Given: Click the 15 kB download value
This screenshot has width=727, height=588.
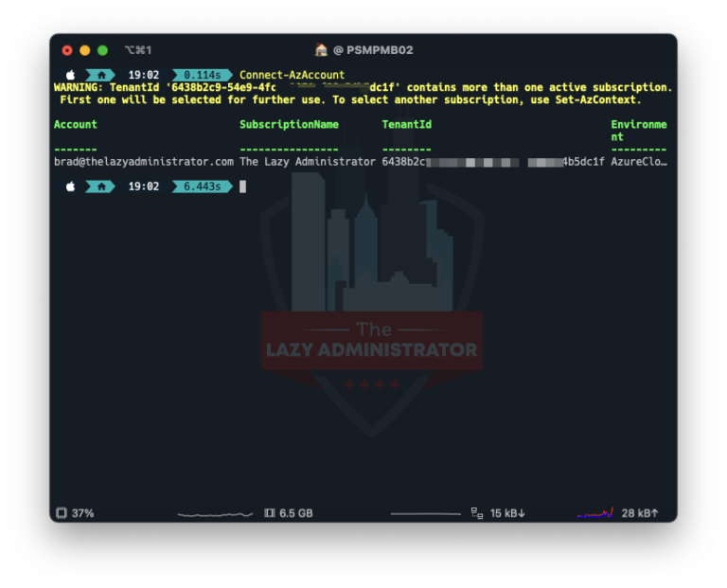Looking at the screenshot, I should click(x=507, y=513).
